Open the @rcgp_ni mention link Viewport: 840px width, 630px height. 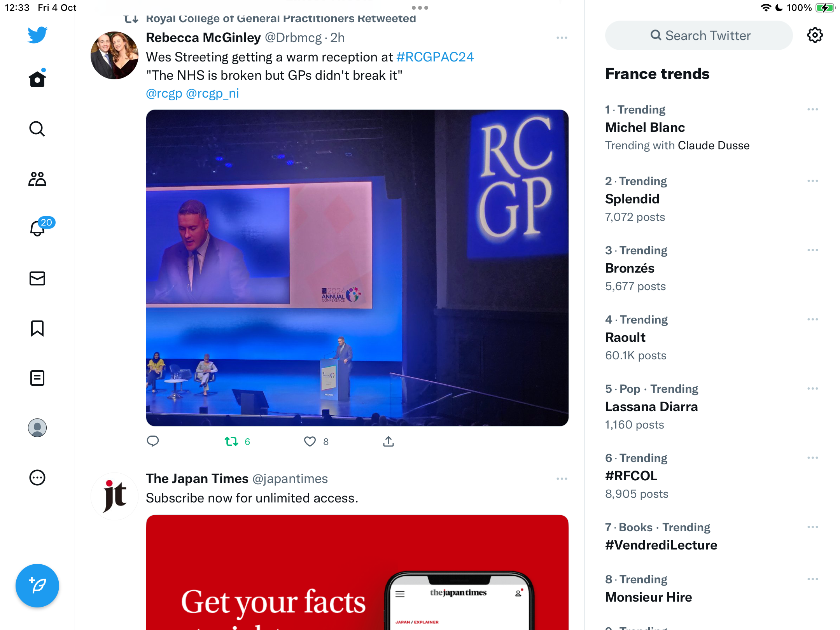pyautogui.click(x=212, y=94)
